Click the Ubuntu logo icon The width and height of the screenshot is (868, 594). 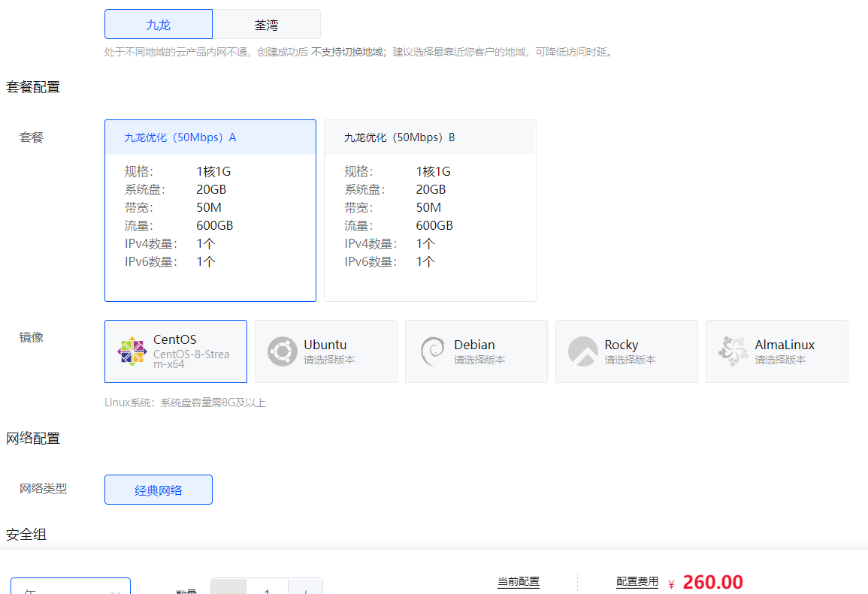coord(282,351)
